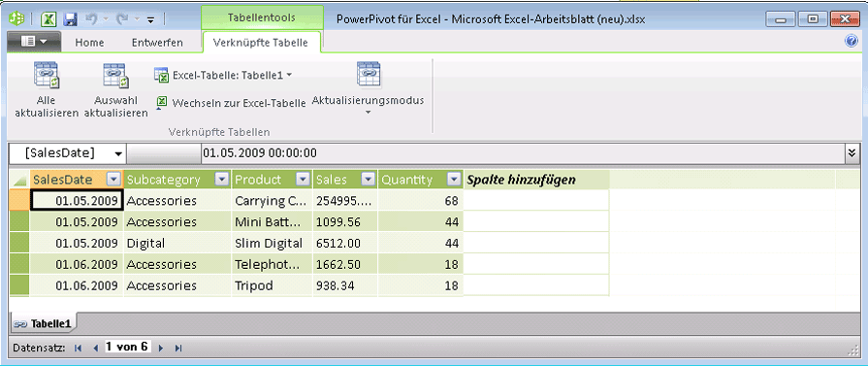Click record number field 1 von 6
This screenshot has width=868, height=366.
127,348
